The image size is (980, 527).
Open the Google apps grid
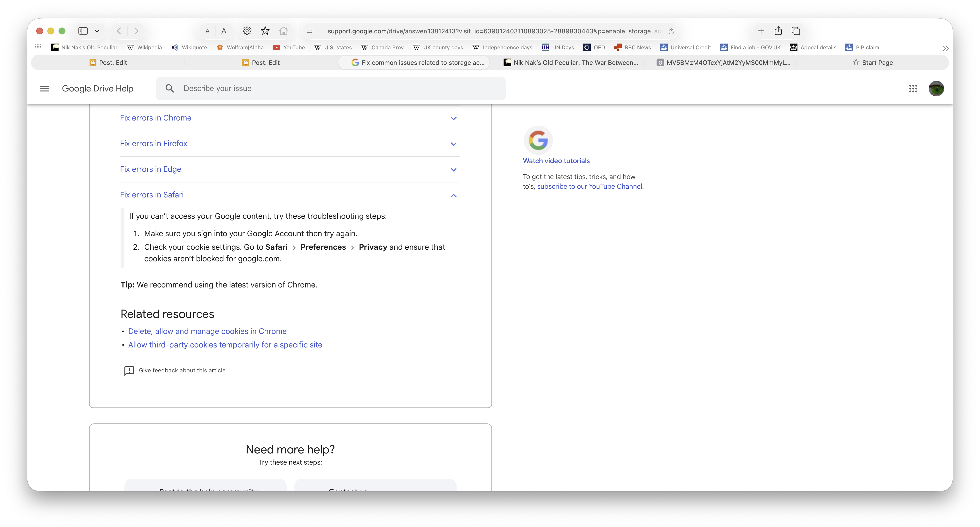tap(913, 89)
